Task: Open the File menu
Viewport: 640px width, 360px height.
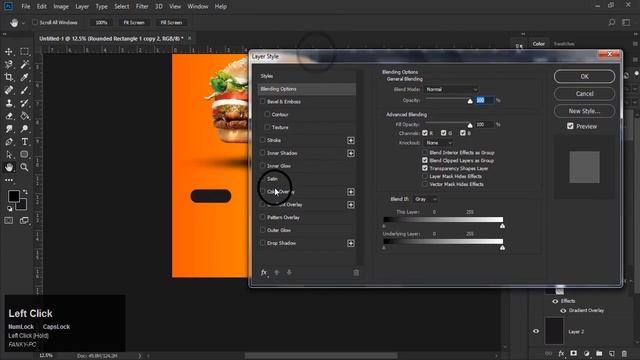Action: [x=26, y=7]
